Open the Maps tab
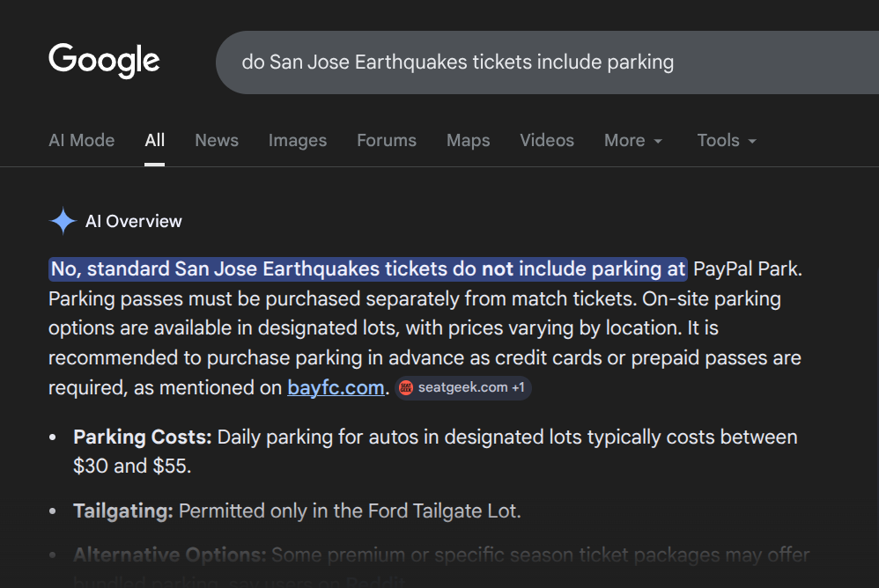 (x=468, y=141)
